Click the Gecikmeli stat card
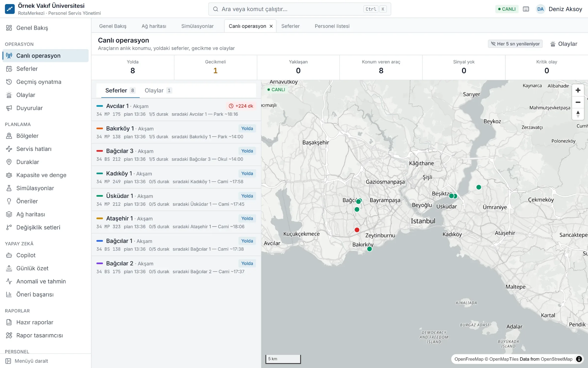 click(216, 67)
